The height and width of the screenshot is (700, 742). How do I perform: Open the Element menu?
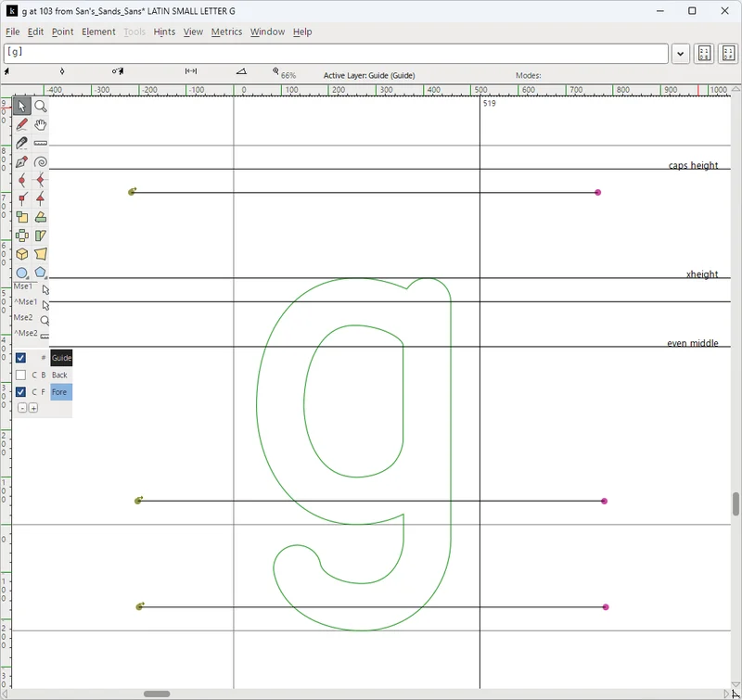[x=98, y=32]
